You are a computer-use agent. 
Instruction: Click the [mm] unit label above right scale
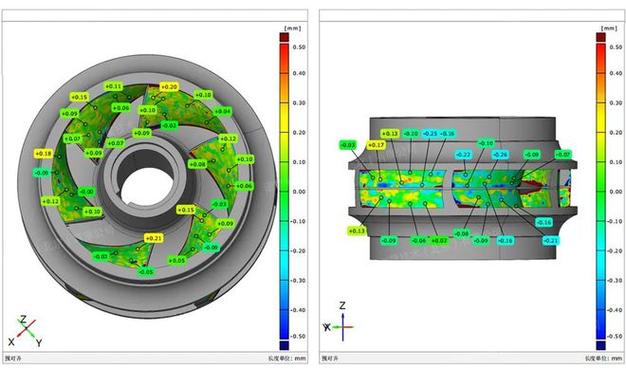608,28
